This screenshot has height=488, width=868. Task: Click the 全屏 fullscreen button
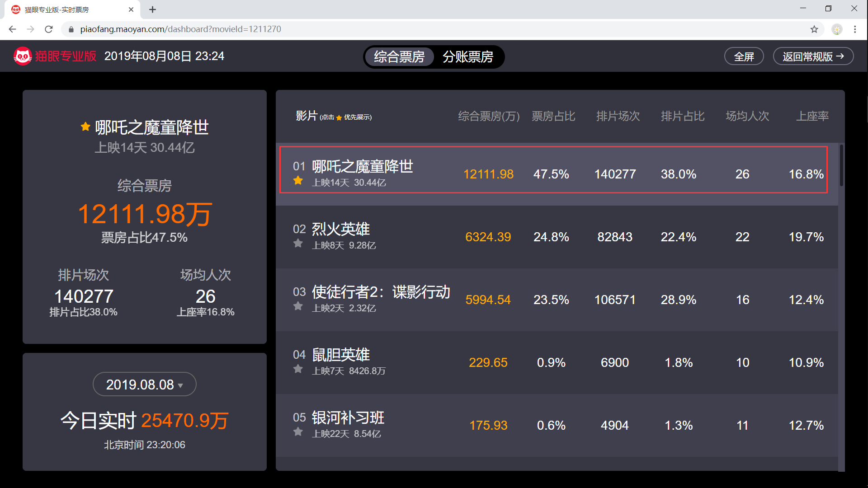point(744,56)
